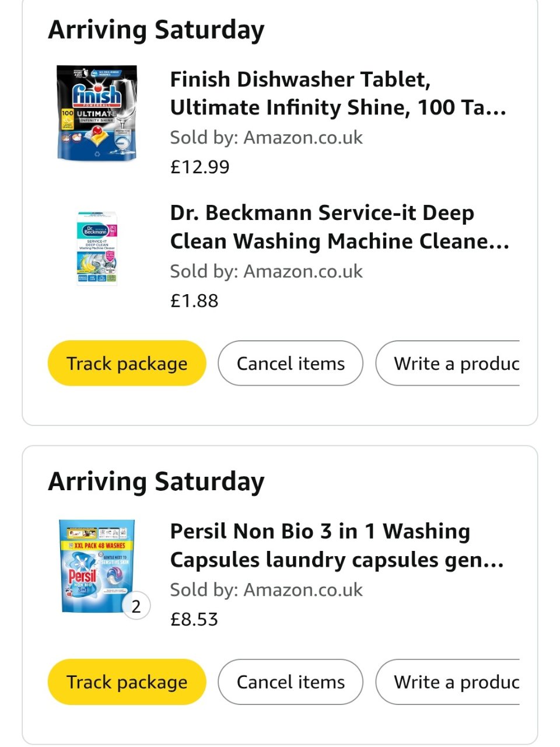Click the quantity badge on the Persil image
Viewport: 560px width, 747px height.
136,606
